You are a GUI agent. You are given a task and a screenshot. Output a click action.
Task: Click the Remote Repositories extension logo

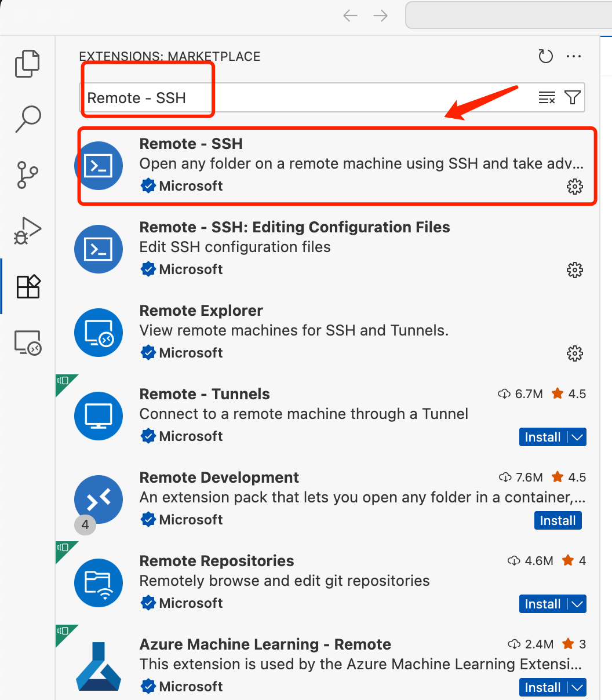tap(99, 583)
